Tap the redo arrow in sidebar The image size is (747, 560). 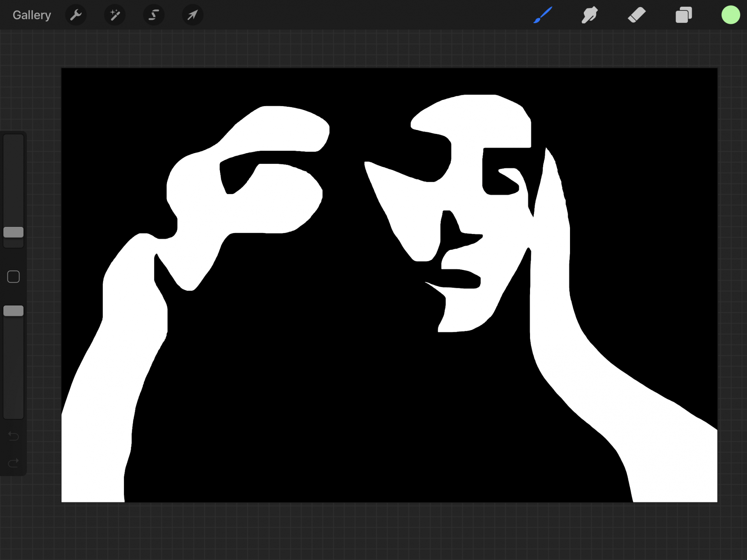tap(13, 463)
